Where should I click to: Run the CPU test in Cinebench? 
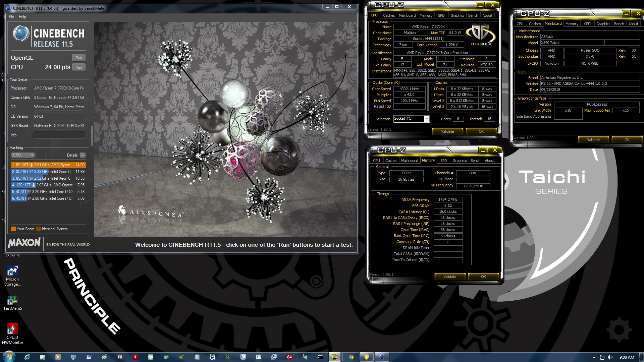click(78, 67)
